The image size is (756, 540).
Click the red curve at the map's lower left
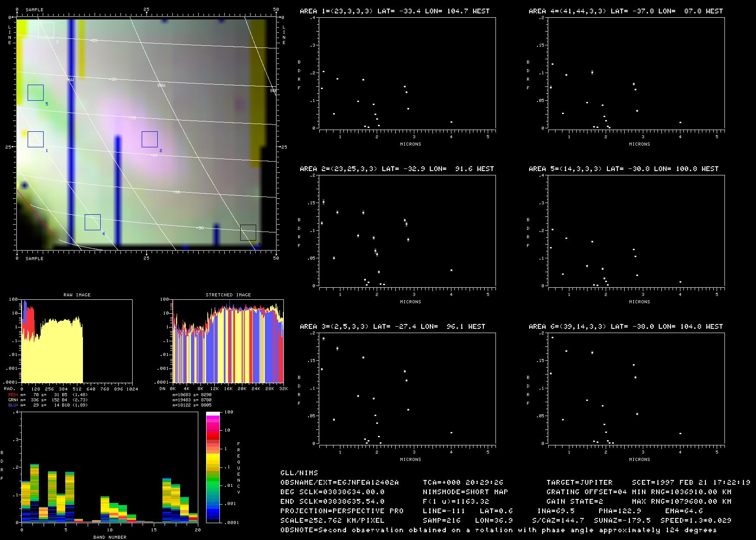click(35, 213)
